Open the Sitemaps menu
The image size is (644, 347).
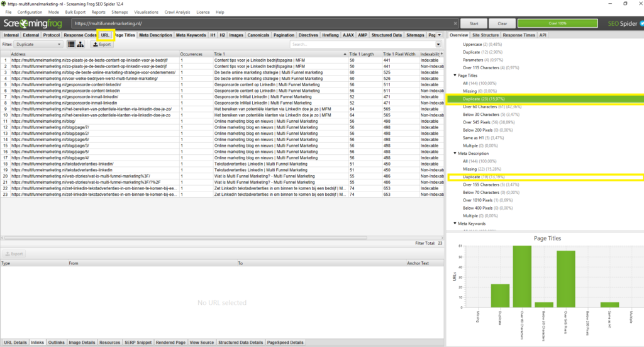coord(119,12)
